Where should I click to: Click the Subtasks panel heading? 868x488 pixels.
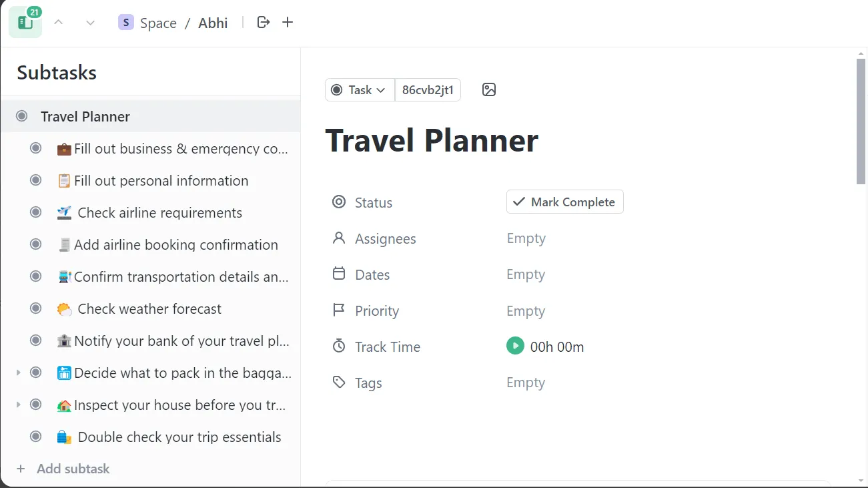(57, 72)
